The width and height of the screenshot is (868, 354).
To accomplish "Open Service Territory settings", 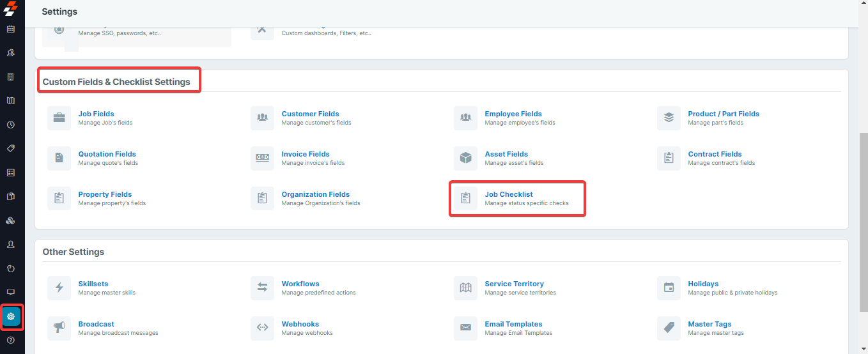I will pos(514,284).
